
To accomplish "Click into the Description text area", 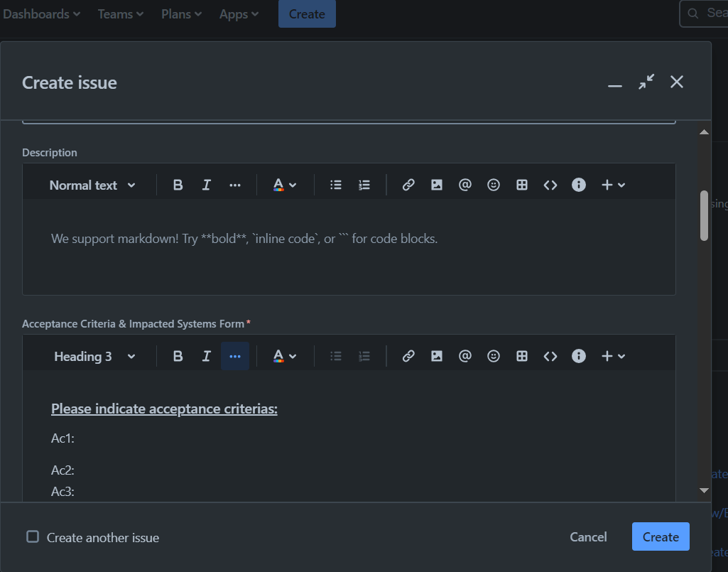I will 349,247.
